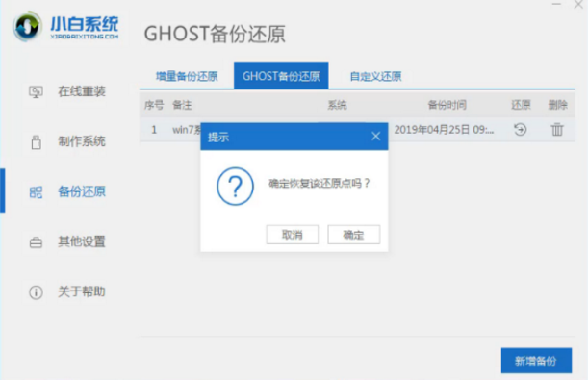588x380 pixels.
Task: Confirm the restore with the 确定 button
Action: [353, 235]
